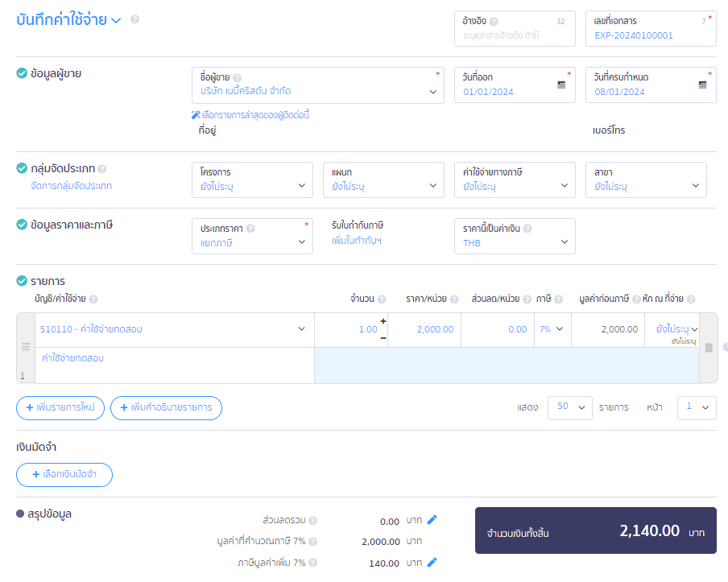Click the รายการ section check mark
This screenshot has width=728, height=582.
coord(22,281)
